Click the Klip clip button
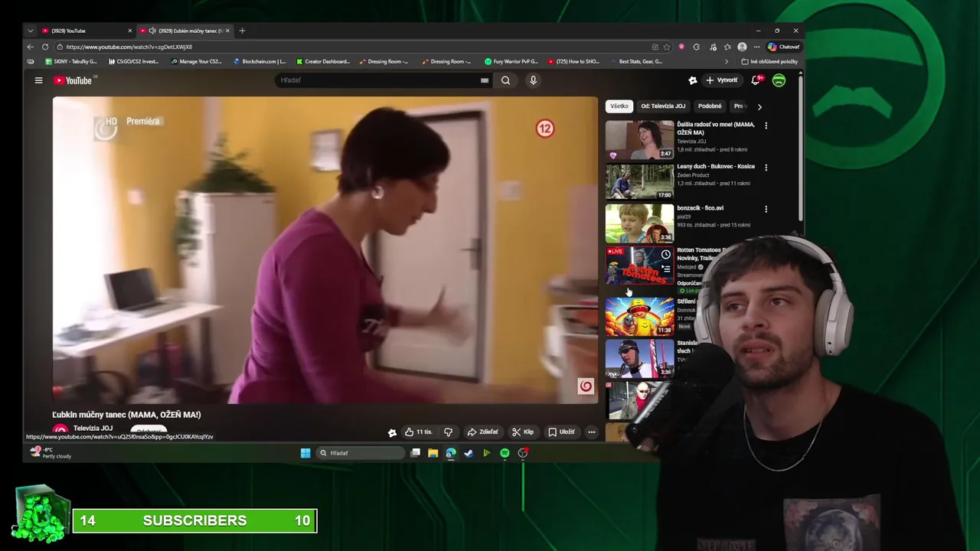This screenshot has height=551, width=980. point(523,432)
